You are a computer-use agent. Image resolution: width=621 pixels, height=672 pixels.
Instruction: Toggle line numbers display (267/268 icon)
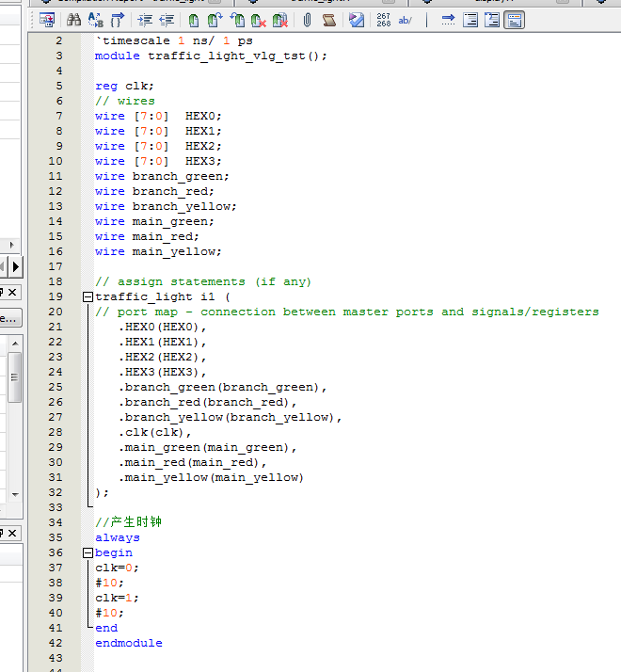pos(384,20)
